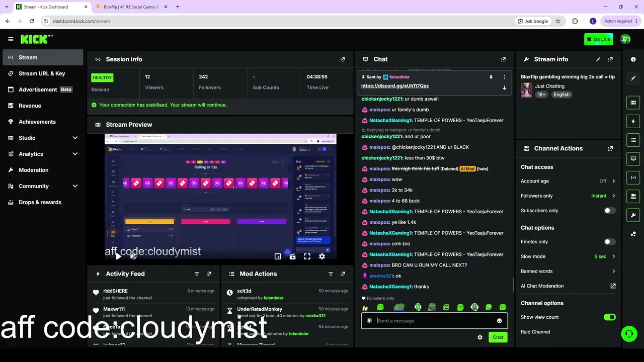Click the Send a message input

pos(434,321)
